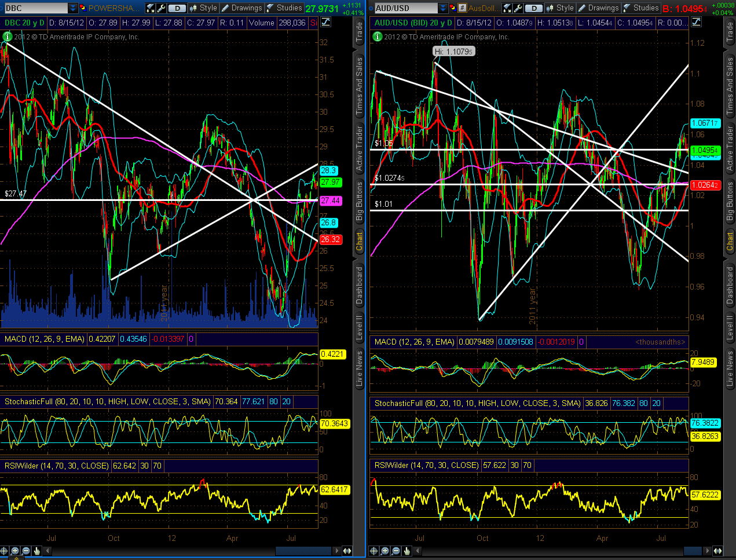This screenshot has width=736, height=560.
Task: Click the RSIWilder study label on AUD/USD chart
Action: tap(427, 465)
